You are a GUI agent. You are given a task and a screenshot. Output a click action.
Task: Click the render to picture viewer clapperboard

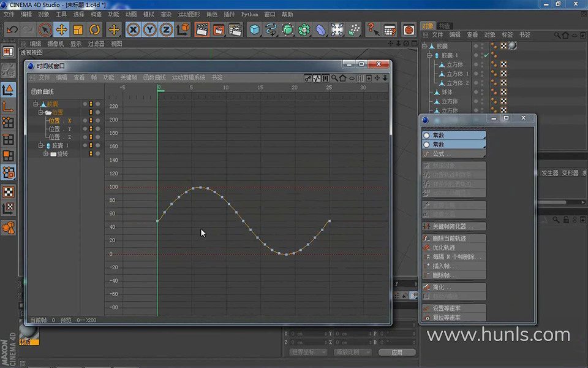click(218, 29)
